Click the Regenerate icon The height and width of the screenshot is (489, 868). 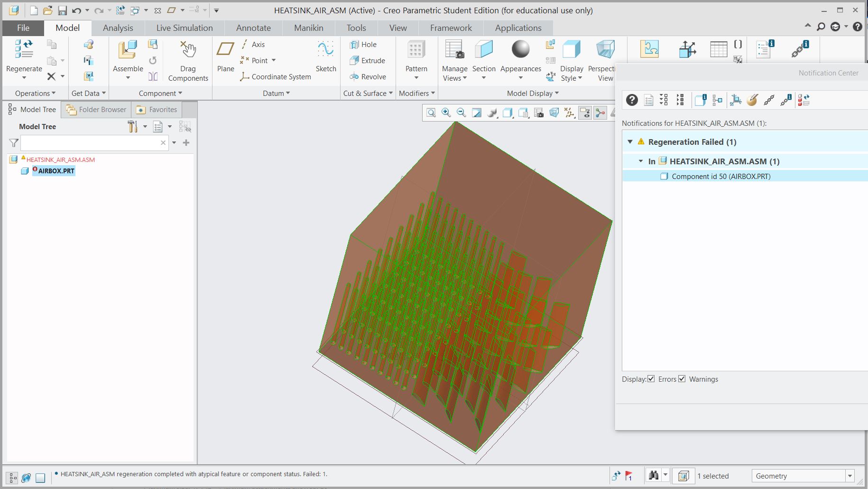tap(24, 49)
